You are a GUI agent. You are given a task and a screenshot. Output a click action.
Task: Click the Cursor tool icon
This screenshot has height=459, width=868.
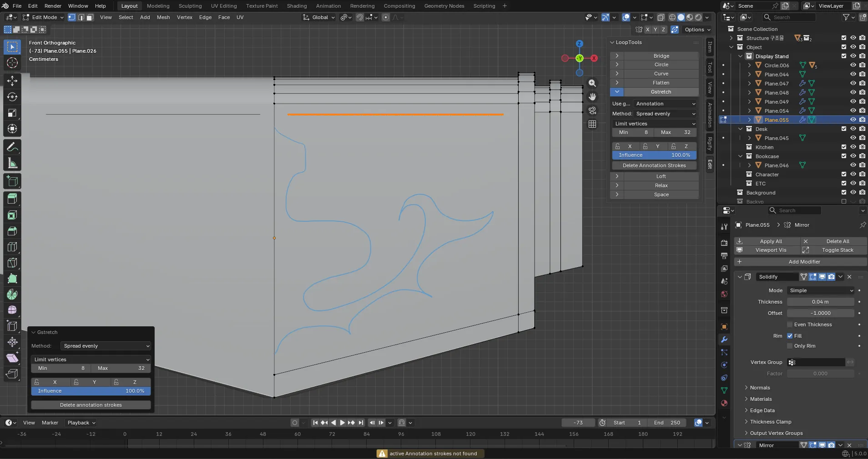[x=12, y=63]
